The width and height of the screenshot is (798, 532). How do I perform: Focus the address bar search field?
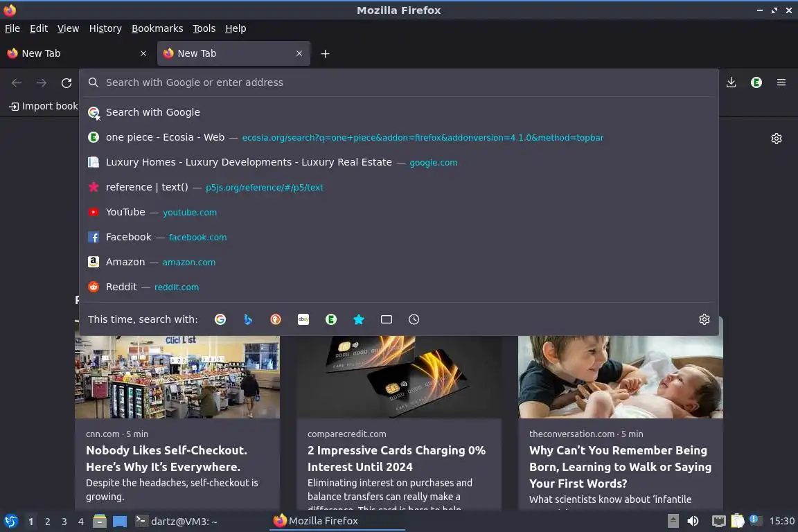tap(398, 82)
